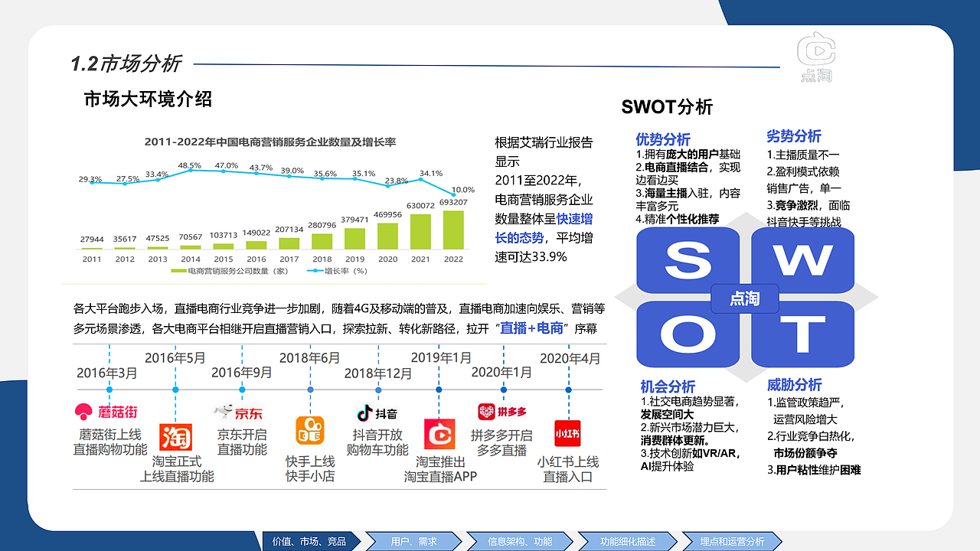Click the 威胁分析 heading
Viewport: 980px width, 551px height.
coord(795,384)
